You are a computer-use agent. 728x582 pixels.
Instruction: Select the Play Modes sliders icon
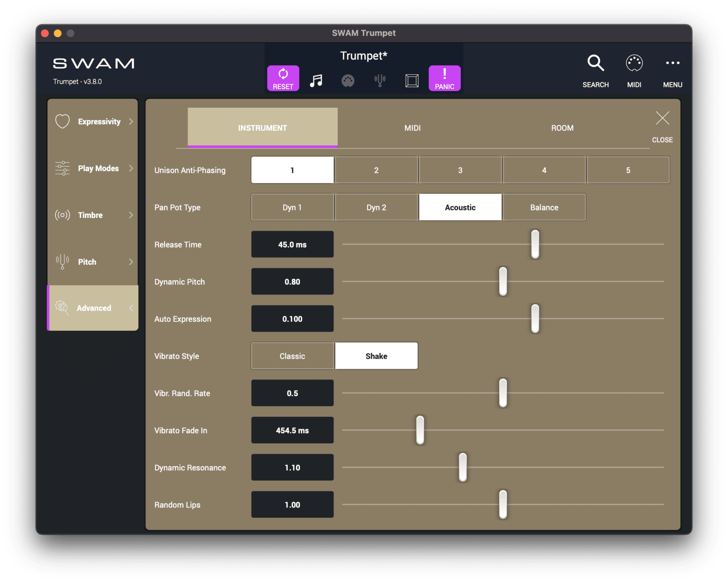coord(62,168)
